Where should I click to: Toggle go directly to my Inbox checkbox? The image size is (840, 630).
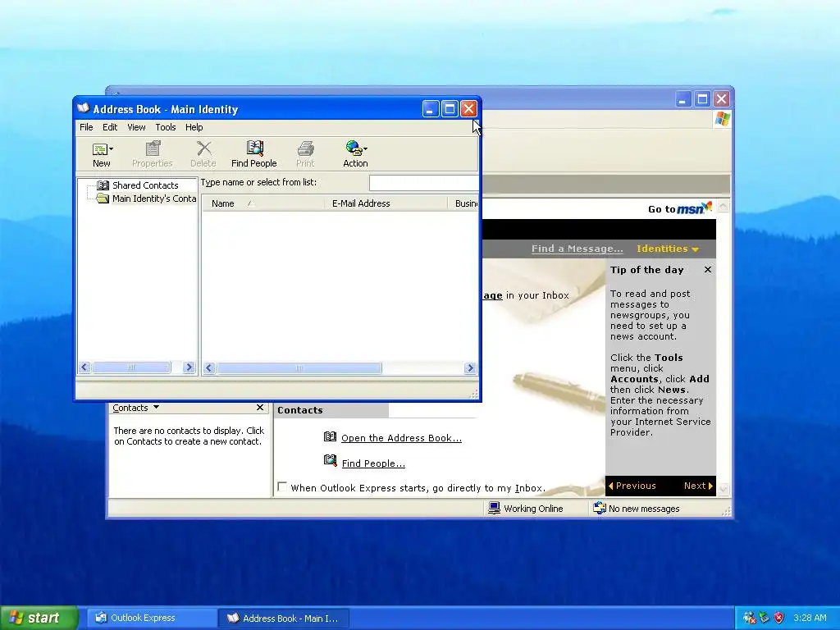[x=282, y=487]
